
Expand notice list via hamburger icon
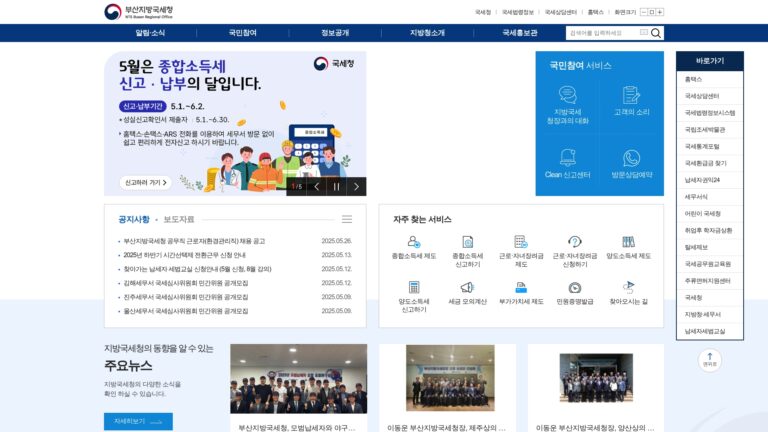pos(347,219)
